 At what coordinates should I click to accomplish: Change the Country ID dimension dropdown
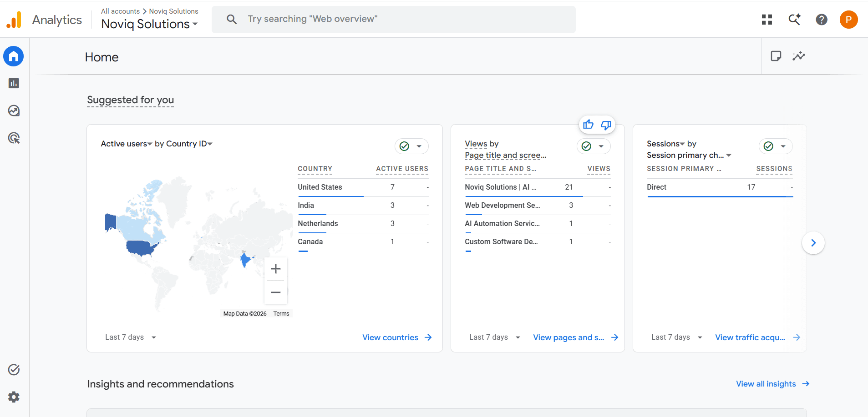click(189, 144)
